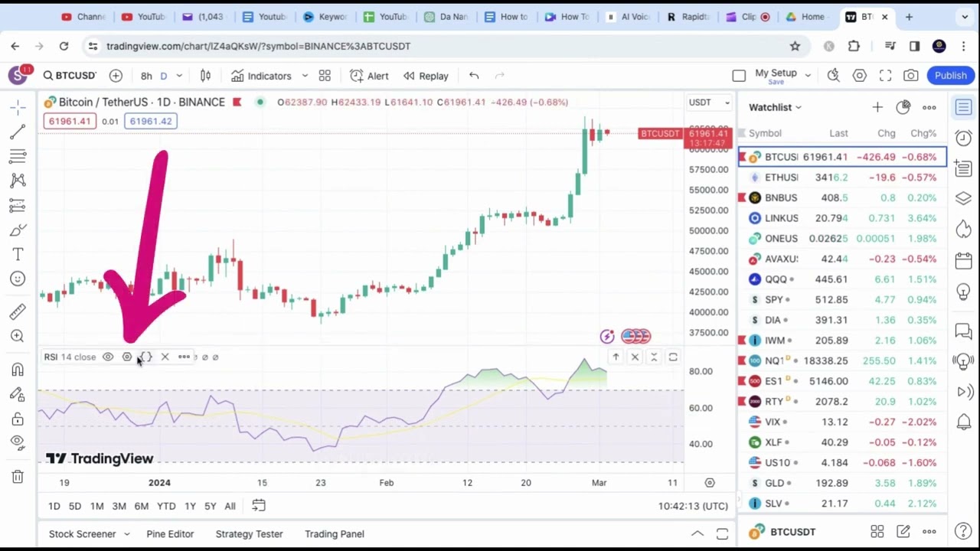Open watchlist advanced view pie icon
This screenshot has height=551, width=980.
[x=903, y=108]
